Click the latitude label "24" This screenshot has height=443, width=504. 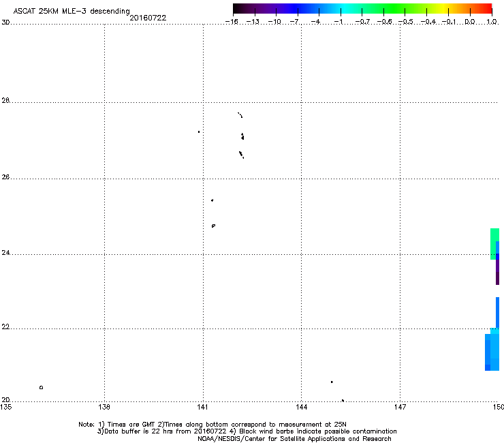point(5,253)
